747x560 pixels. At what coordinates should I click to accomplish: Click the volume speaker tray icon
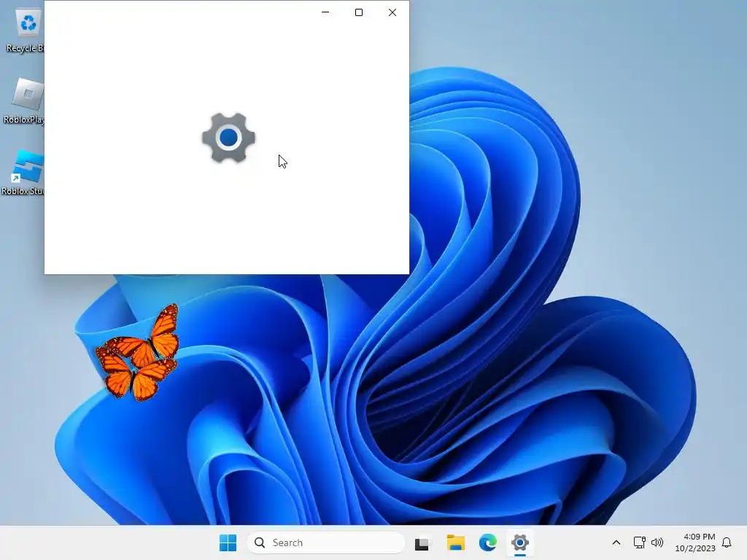coord(657,542)
